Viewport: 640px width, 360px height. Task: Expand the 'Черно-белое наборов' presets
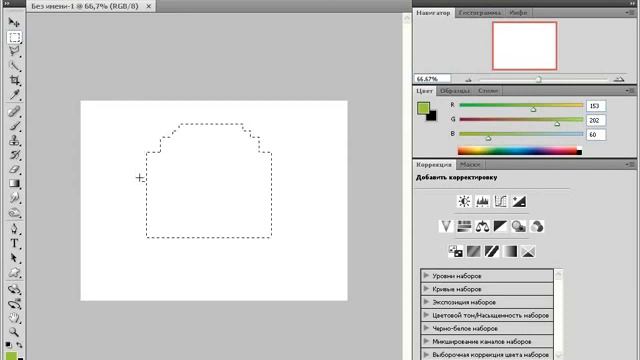click(426, 328)
